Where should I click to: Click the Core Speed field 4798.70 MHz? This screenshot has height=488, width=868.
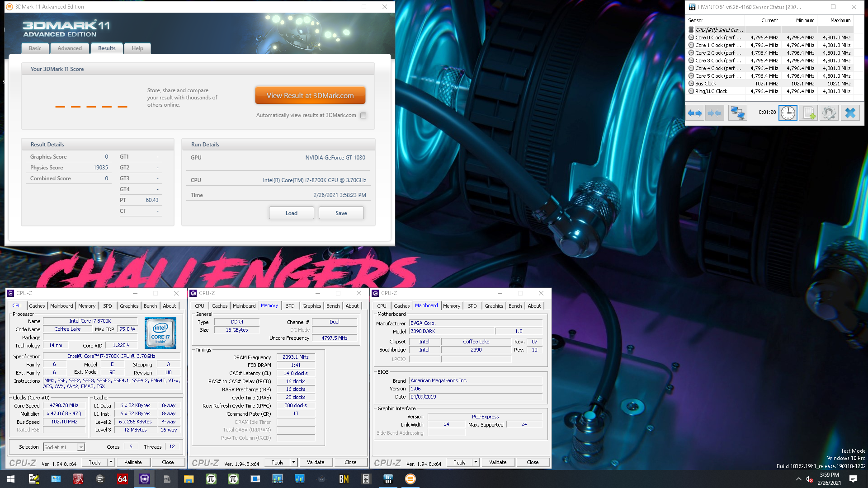click(64, 406)
